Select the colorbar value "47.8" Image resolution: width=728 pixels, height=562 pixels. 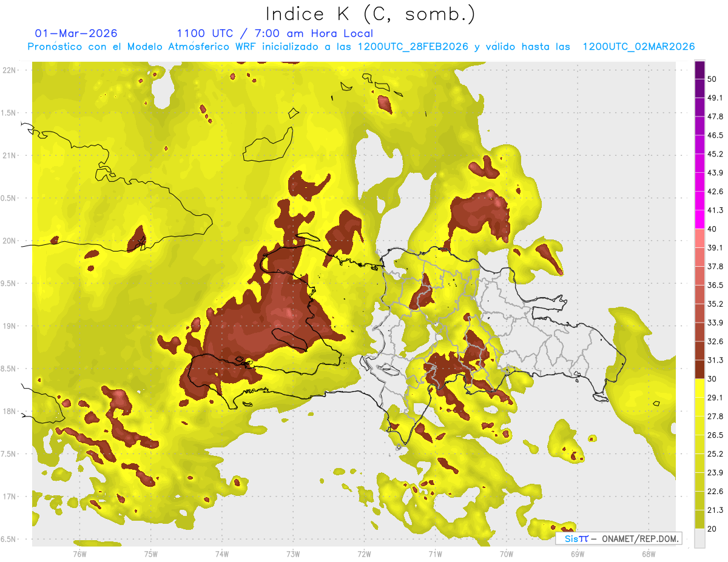coord(715,116)
